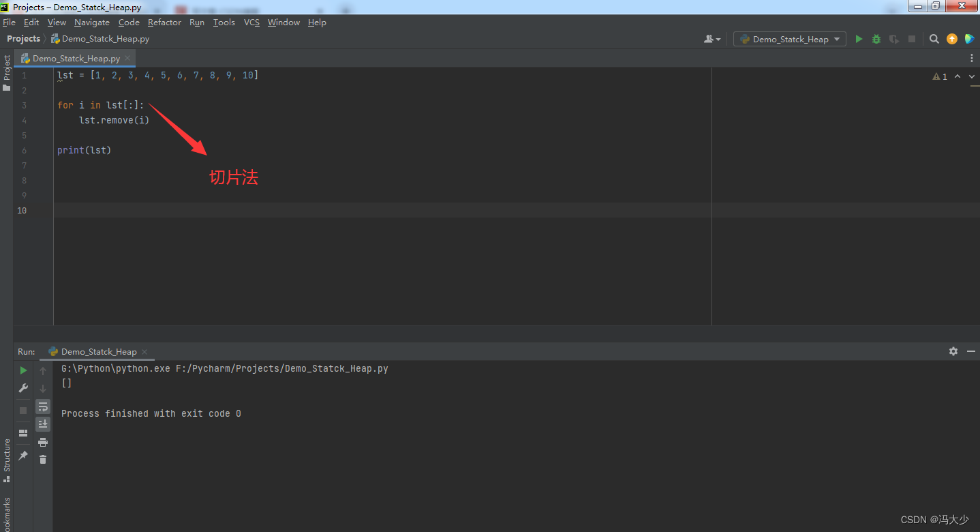Click the warning count indicator showing 1
Screen dimensions: 980x532
pos(940,76)
